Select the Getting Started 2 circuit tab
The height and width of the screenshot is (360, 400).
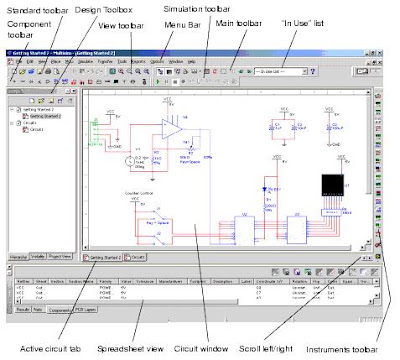102,258
